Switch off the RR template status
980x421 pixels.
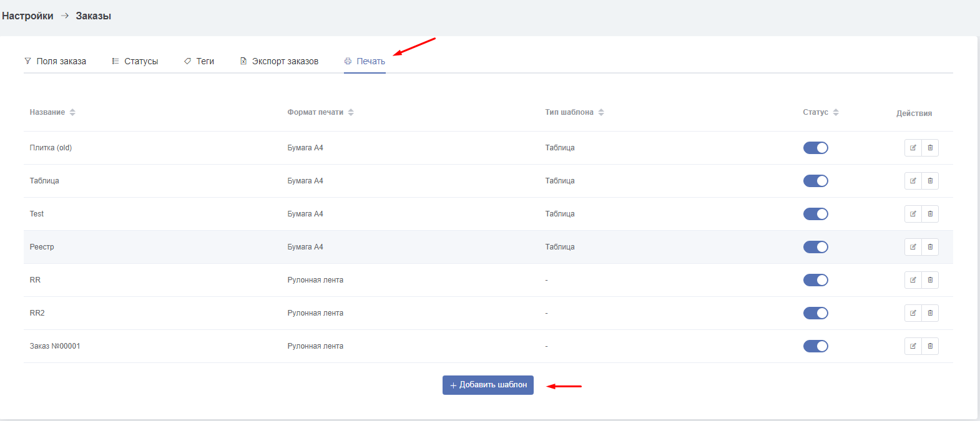click(x=815, y=280)
